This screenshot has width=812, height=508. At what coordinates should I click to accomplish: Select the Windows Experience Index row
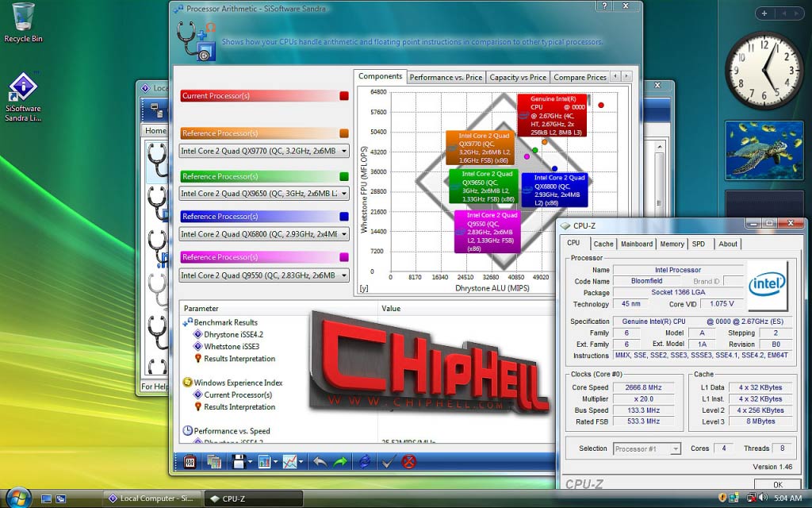pyautogui.click(x=233, y=383)
